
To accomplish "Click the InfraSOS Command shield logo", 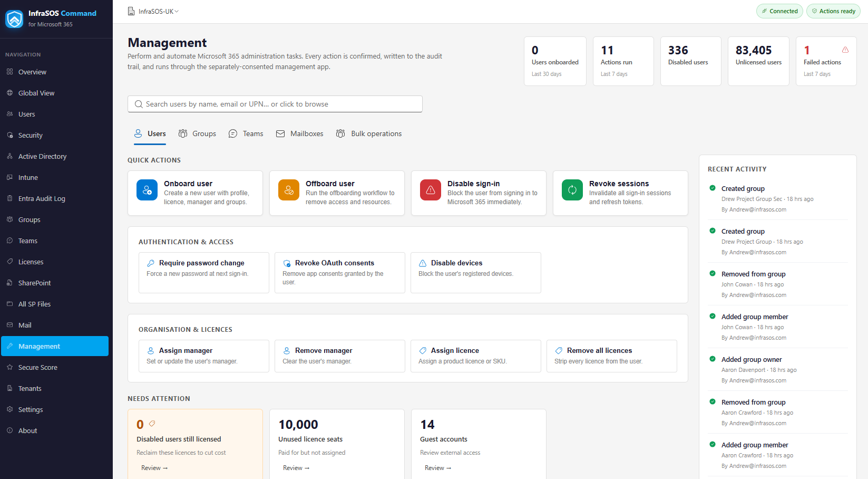I will coord(14,19).
